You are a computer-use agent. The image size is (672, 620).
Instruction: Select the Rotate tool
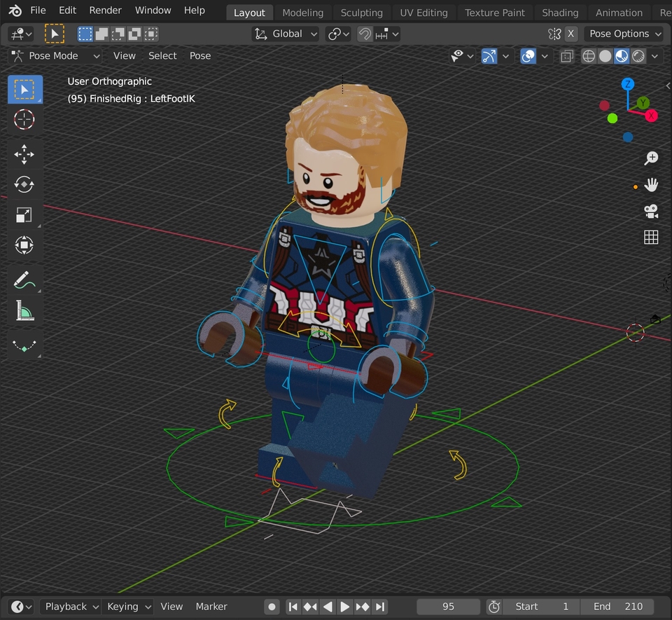point(24,185)
